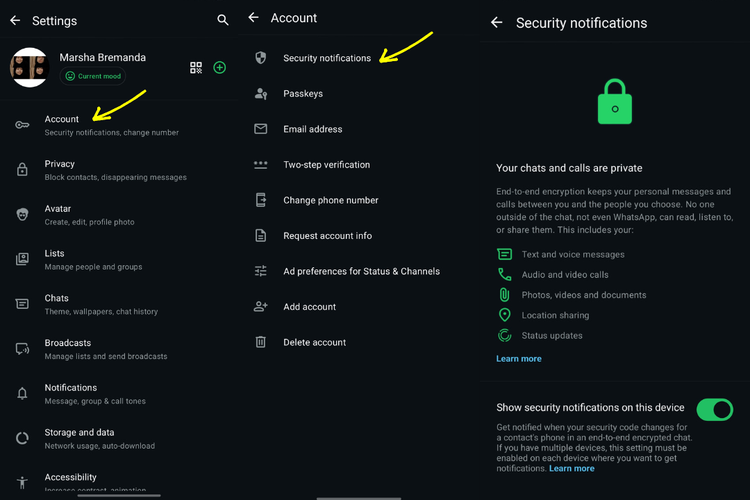Go back using the Settings back arrow

(15, 20)
